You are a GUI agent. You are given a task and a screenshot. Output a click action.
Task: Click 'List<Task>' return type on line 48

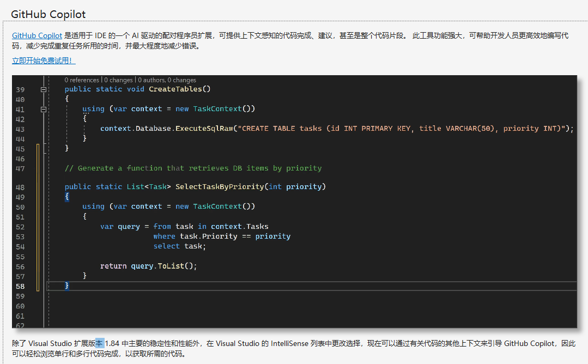149,187
